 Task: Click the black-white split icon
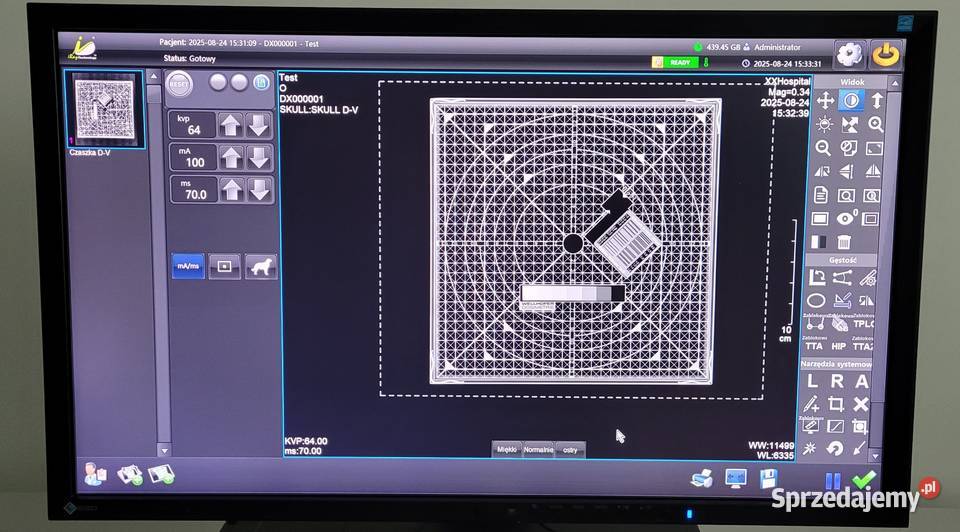[819, 242]
